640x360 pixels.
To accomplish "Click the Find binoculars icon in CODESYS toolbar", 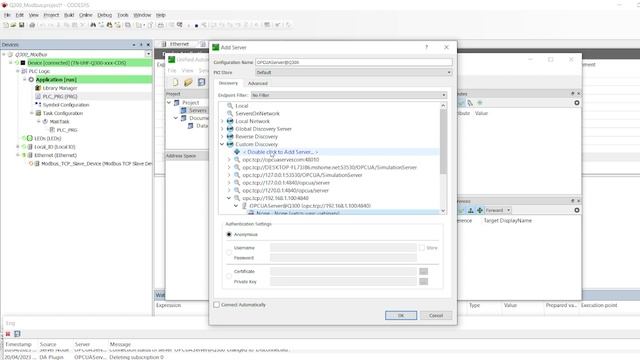I will pyautogui.click(x=93, y=25).
